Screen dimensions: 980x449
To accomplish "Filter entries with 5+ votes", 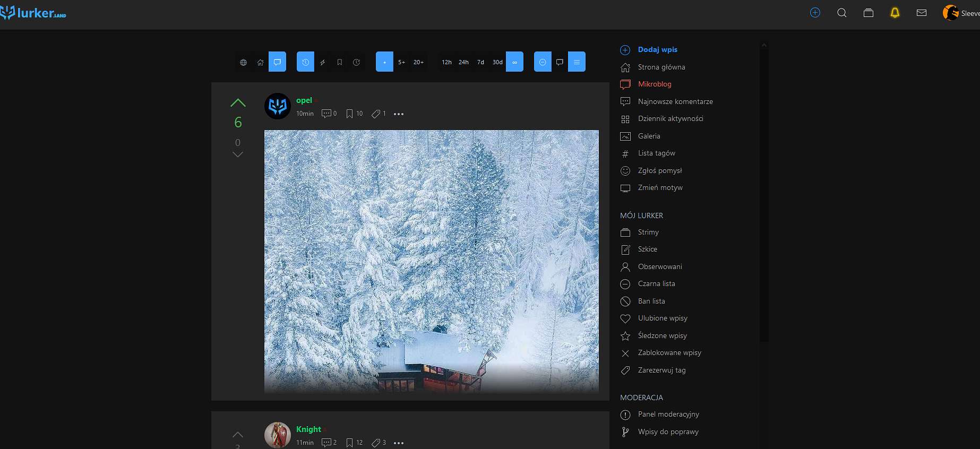I will [x=401, y=62].
